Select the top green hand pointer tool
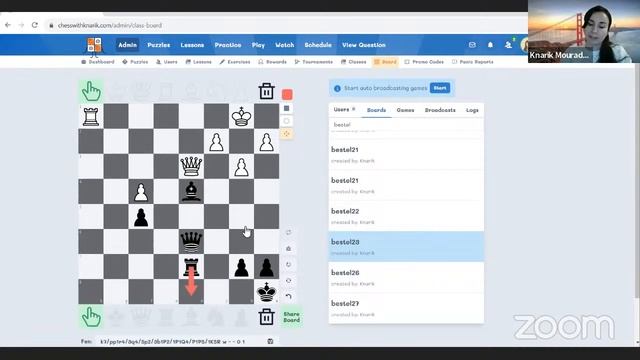640x360 pixels. pyautogui.click(x=91, y=91)
